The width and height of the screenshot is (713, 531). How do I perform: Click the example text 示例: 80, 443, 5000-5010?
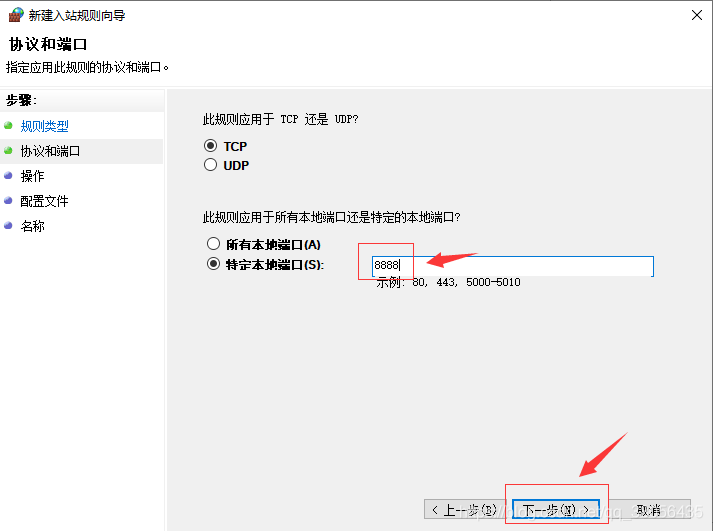point(448,282)
